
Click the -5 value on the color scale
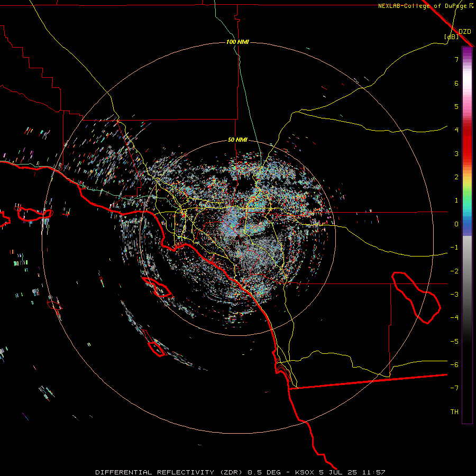point(454,342)
